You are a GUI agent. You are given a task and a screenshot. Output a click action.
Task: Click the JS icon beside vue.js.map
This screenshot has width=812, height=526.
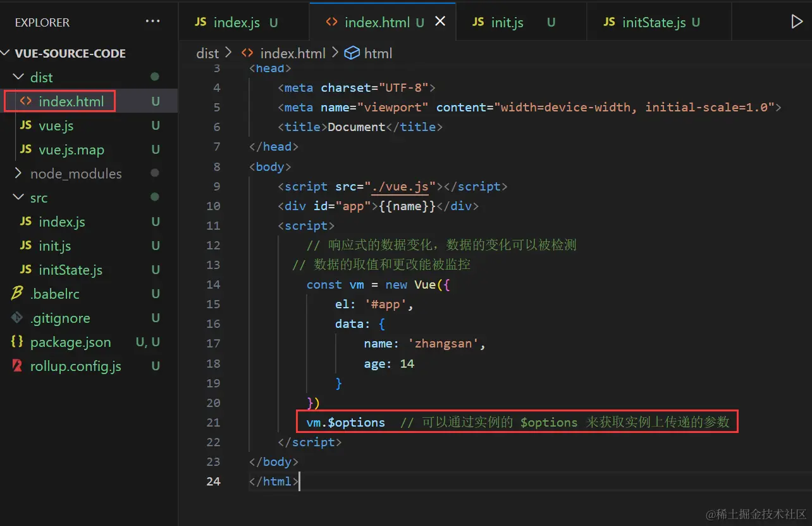26,149
